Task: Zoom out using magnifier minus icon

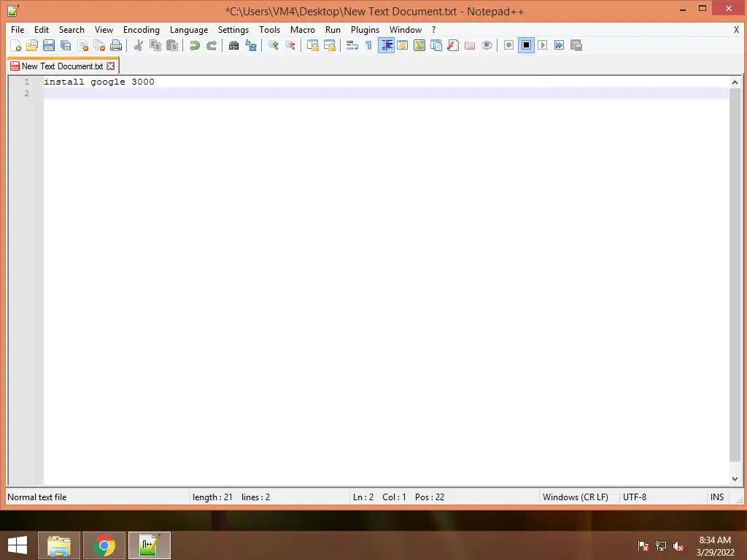Action: (x=290, y=45)
